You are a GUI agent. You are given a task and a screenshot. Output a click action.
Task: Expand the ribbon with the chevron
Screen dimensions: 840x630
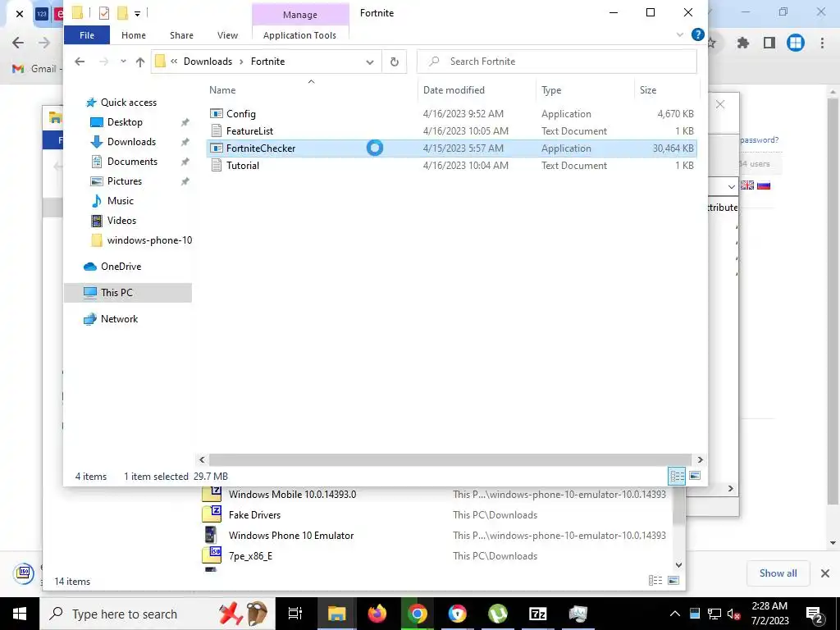680,35
